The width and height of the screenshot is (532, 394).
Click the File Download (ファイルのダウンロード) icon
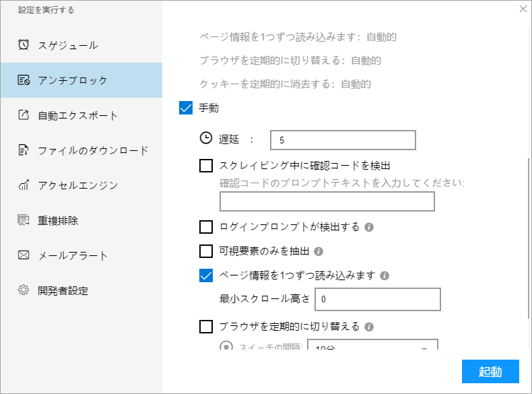(24, 150)
